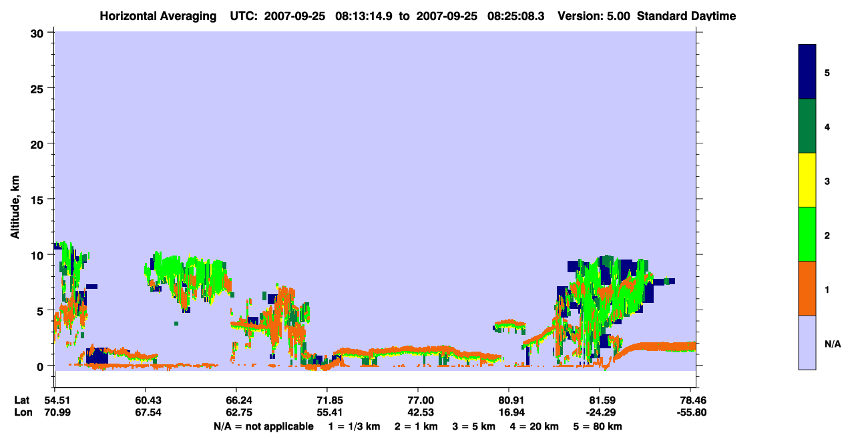
Task: Click the '5 = 80 km' legend text
Action: coord(599,426)
